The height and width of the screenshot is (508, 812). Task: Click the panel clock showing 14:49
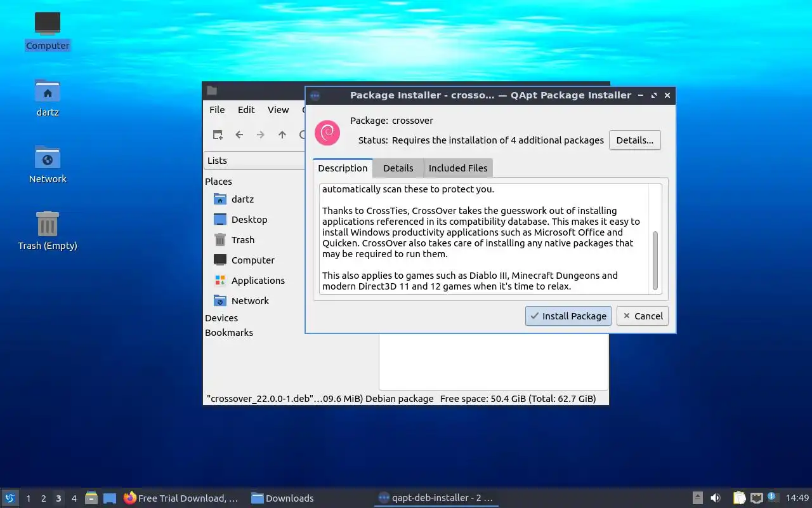click(x=797, y=498)
